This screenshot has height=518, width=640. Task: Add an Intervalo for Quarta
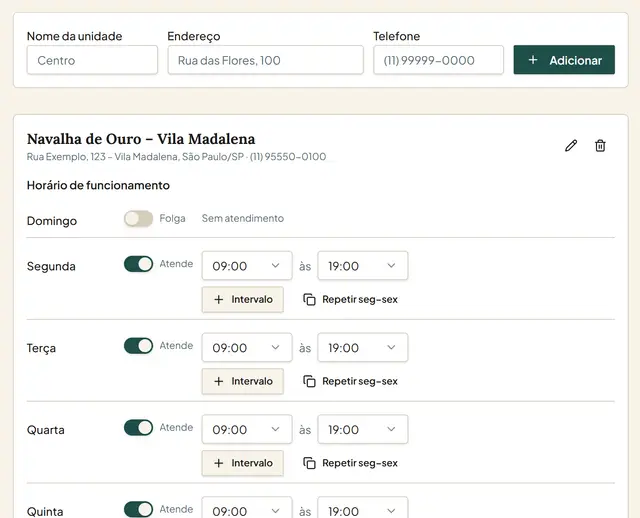pos(243,463)
